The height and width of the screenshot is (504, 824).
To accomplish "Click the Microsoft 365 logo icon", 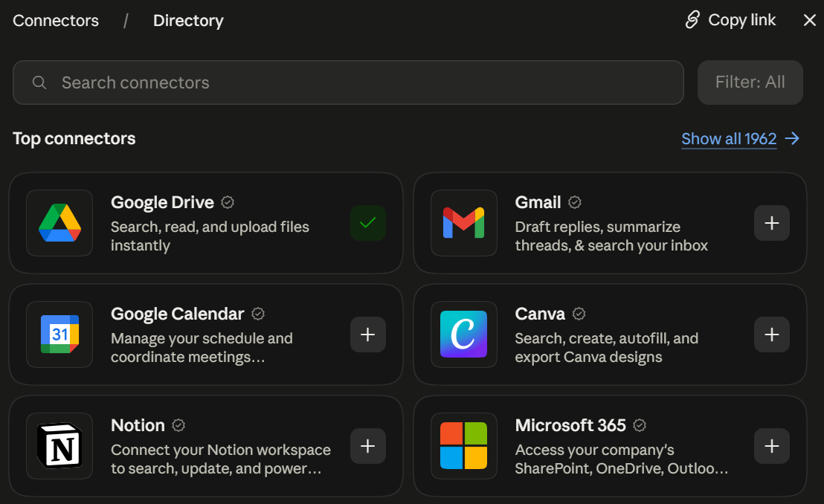I will coord(463,446).
